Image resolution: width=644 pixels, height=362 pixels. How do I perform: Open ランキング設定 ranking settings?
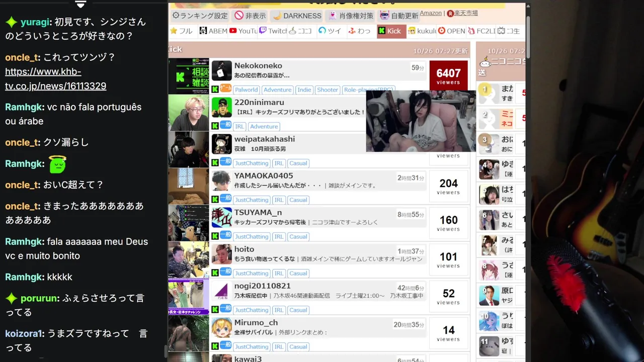coord(200,16)
